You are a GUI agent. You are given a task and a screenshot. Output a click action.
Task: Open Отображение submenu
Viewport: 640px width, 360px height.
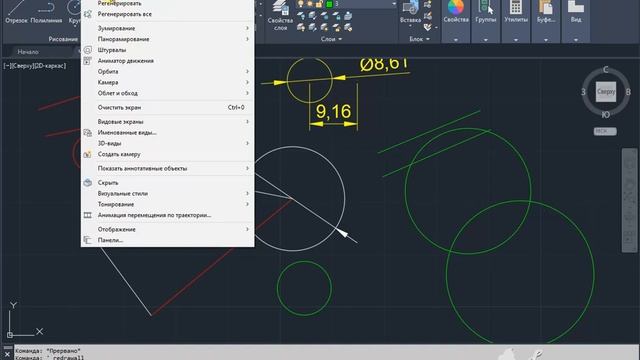[x=168, y=229]
